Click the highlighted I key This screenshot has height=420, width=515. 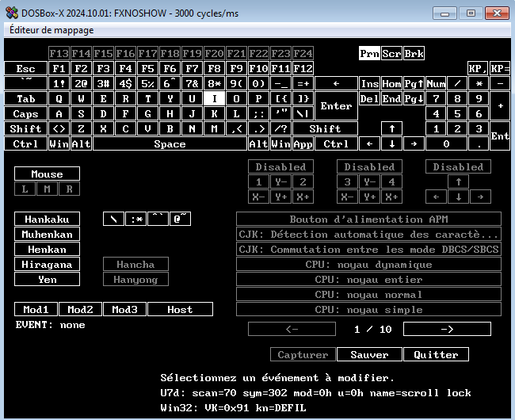click(x=214, y=98)
